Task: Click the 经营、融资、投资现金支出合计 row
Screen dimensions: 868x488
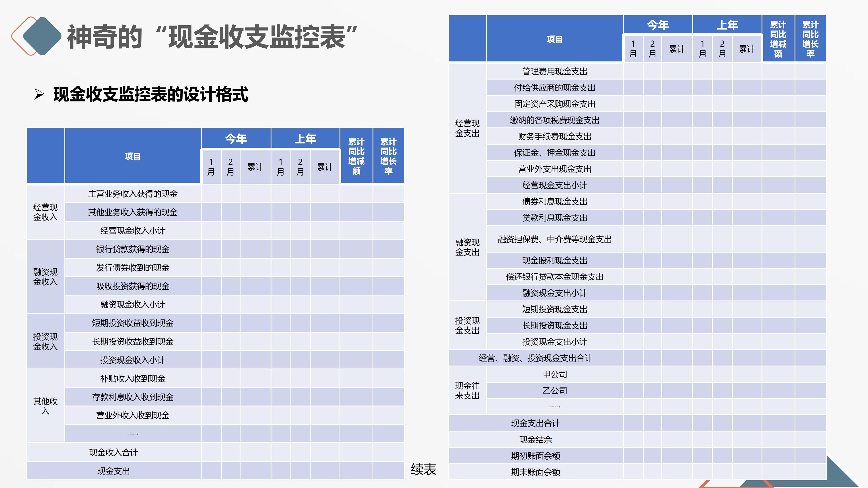Action: pos(535,358)
